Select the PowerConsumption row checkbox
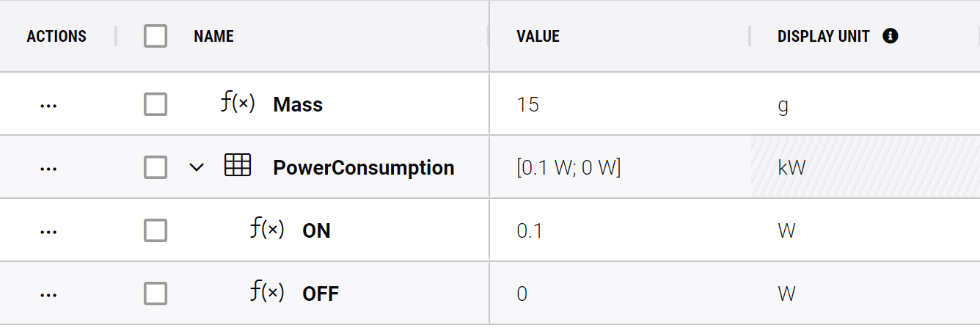 [156, 168]
